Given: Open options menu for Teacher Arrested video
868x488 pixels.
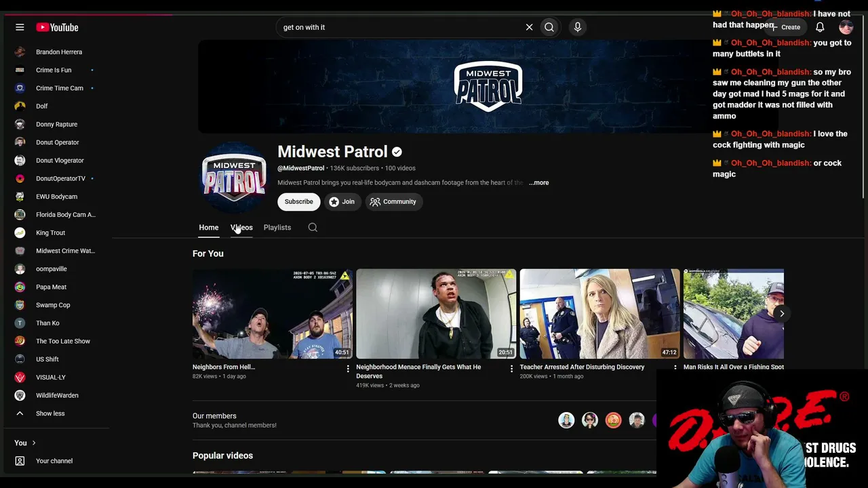Looking at the screenshot, I should coord(675,369).
